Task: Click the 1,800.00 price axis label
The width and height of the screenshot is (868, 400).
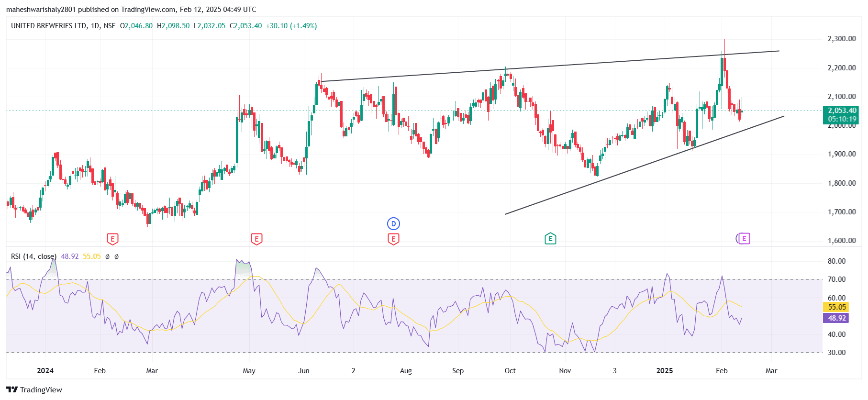Action: click(842, 183)
